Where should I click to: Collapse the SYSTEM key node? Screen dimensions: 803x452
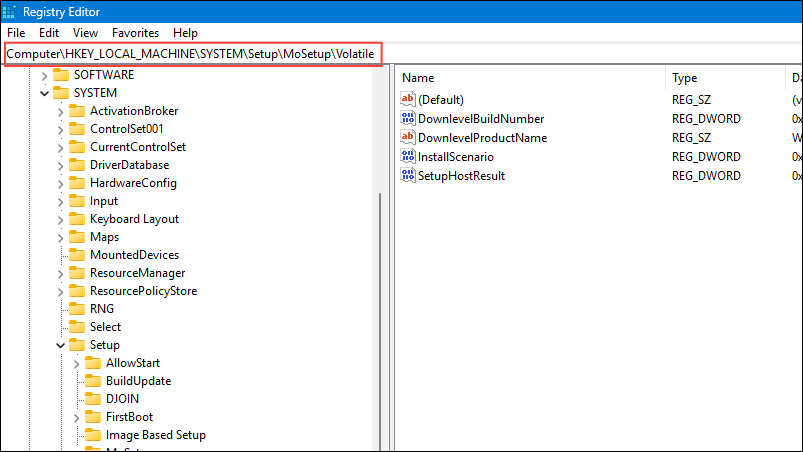[44, 93]
